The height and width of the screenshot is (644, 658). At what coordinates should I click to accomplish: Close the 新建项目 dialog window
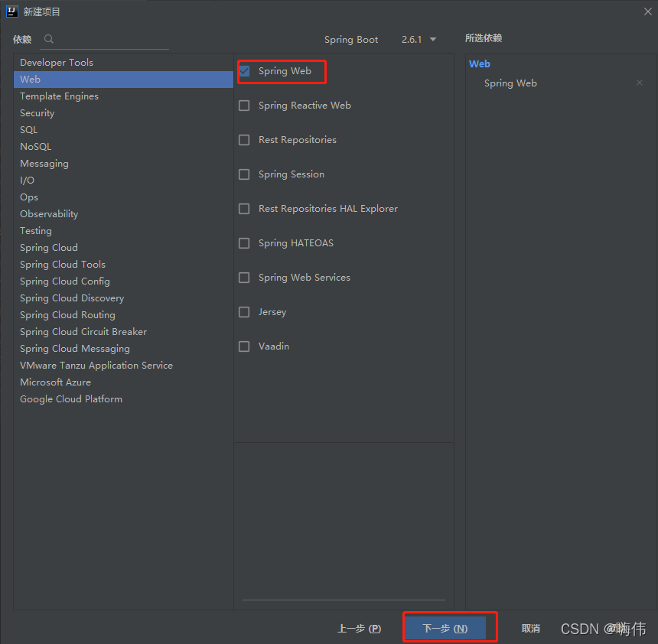pos(647,11)
